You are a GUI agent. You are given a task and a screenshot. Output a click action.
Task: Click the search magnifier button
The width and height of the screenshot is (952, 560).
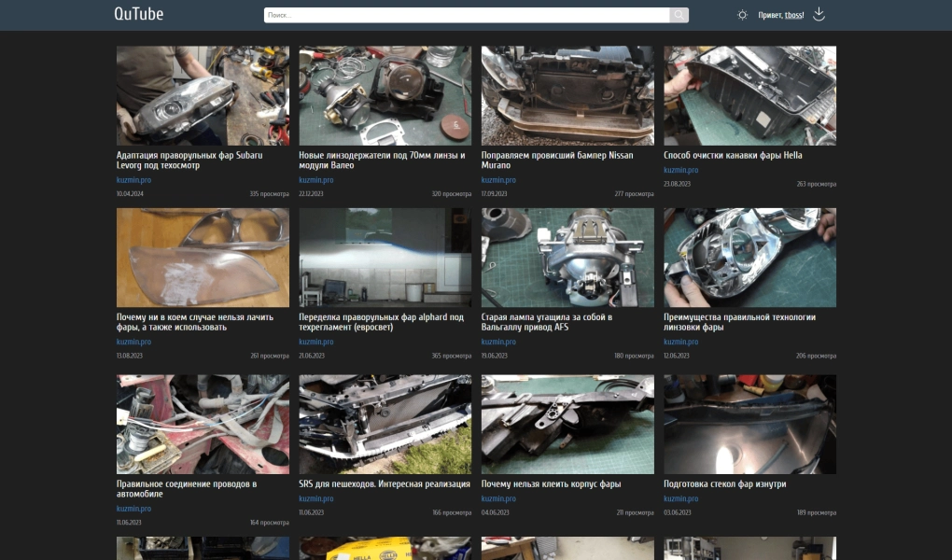(x=679, y=15)
